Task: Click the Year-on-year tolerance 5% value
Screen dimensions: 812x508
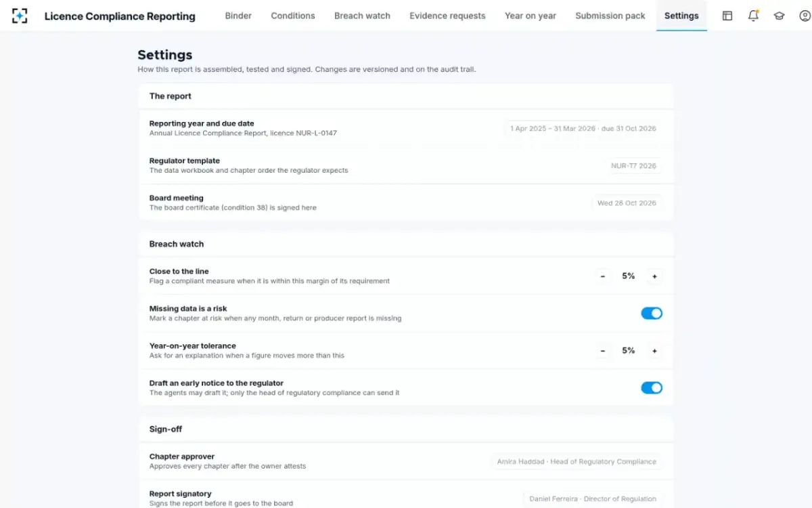Action: [628, 351]
